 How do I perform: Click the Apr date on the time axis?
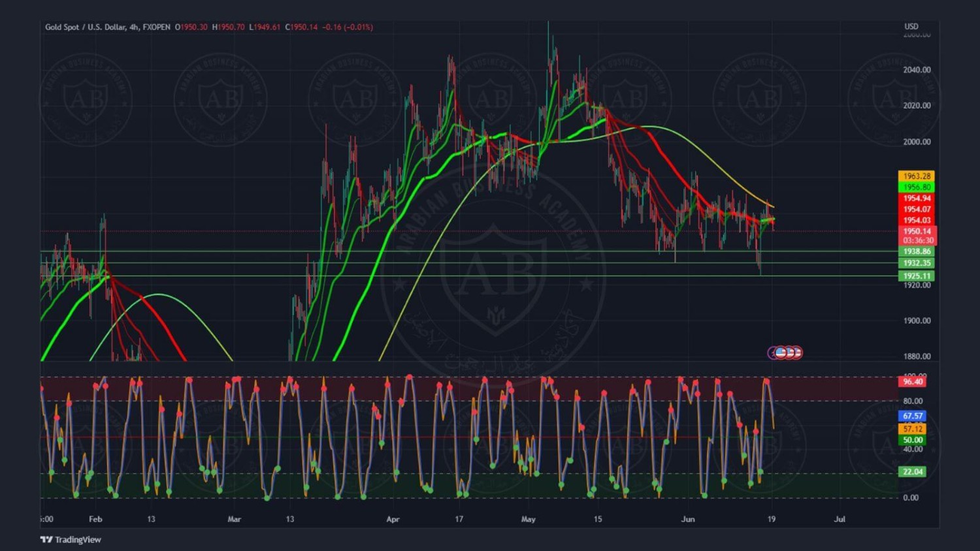coord(393,519)
